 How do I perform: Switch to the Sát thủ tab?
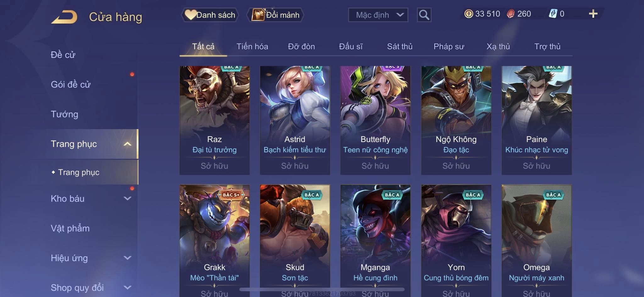click(400, 46)
